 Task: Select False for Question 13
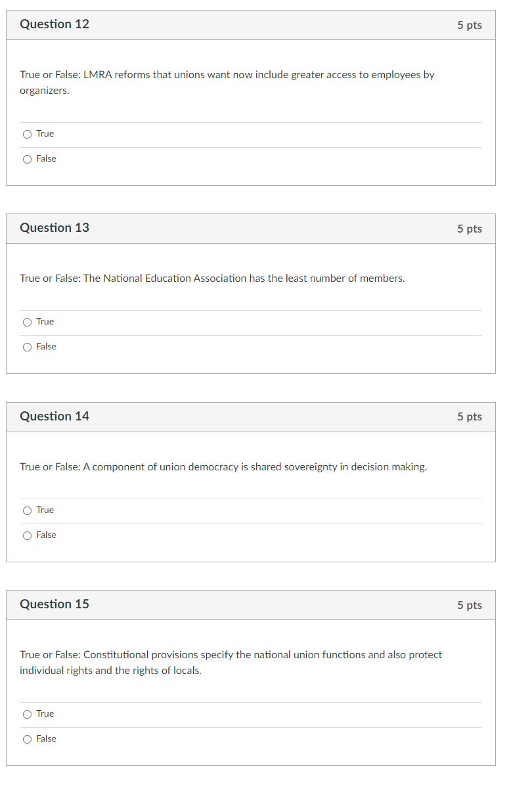[x=27, y=347]
